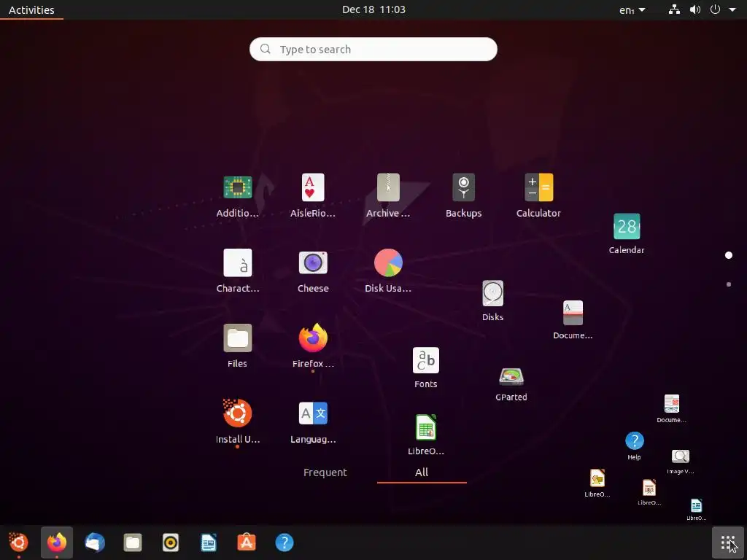
Task: Open Document Scanner with red stripe icon
Action: pyautogui.click(x=573, y=312)
